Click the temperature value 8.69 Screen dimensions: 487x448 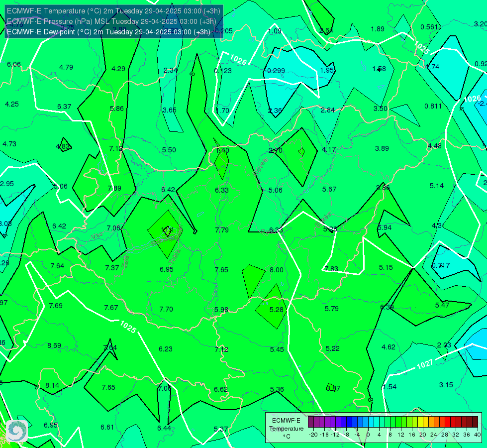click(x=54, y=345)
